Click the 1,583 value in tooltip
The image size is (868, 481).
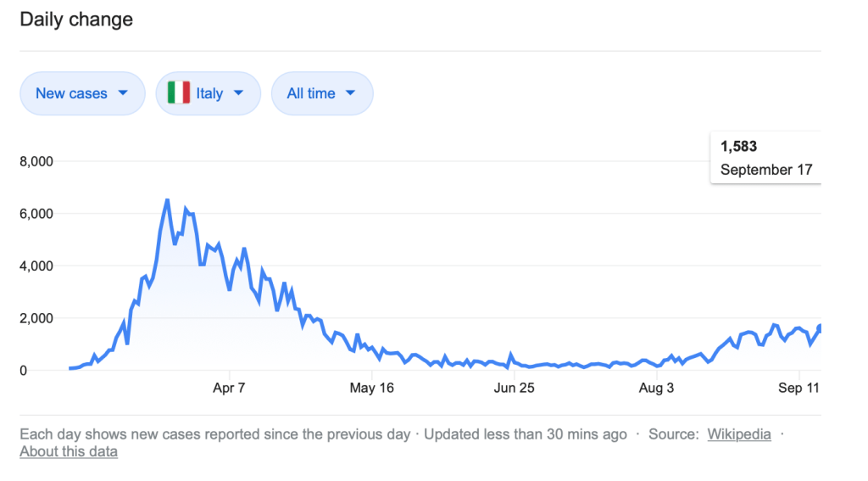(x=737, y=148)
